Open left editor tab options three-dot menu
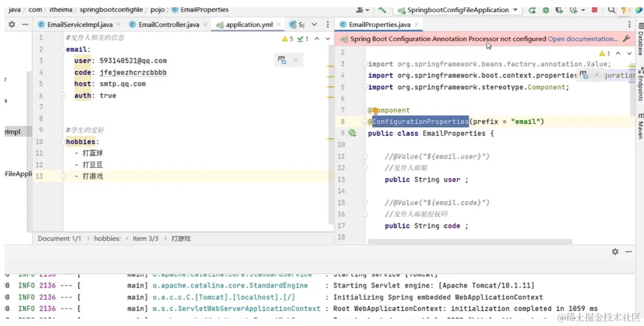This screenshot has height=326, width=644. point(327,25)
